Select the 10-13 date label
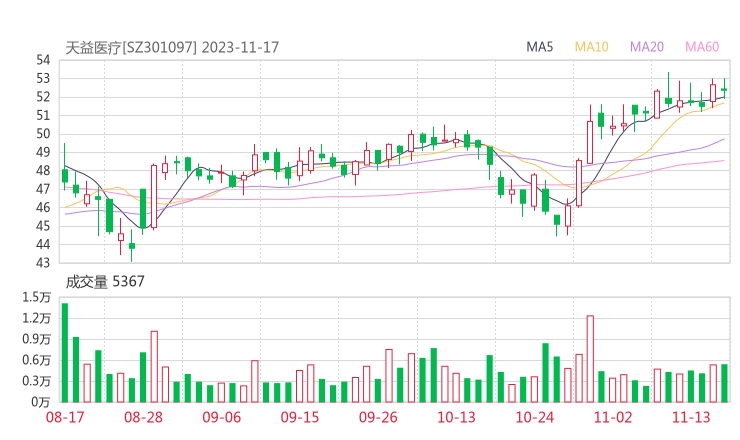The width and height of the screenshot is (740, 440). [x=456, y=417]
